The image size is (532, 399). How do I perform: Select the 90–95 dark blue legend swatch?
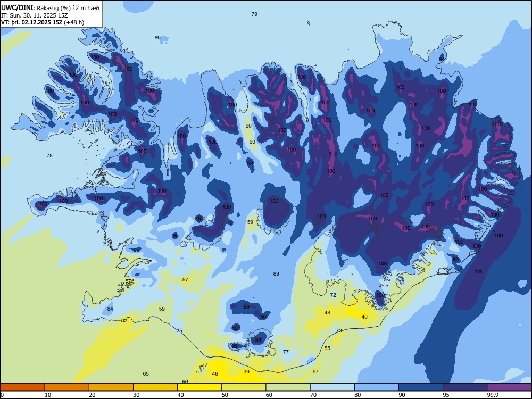point(421,387)
